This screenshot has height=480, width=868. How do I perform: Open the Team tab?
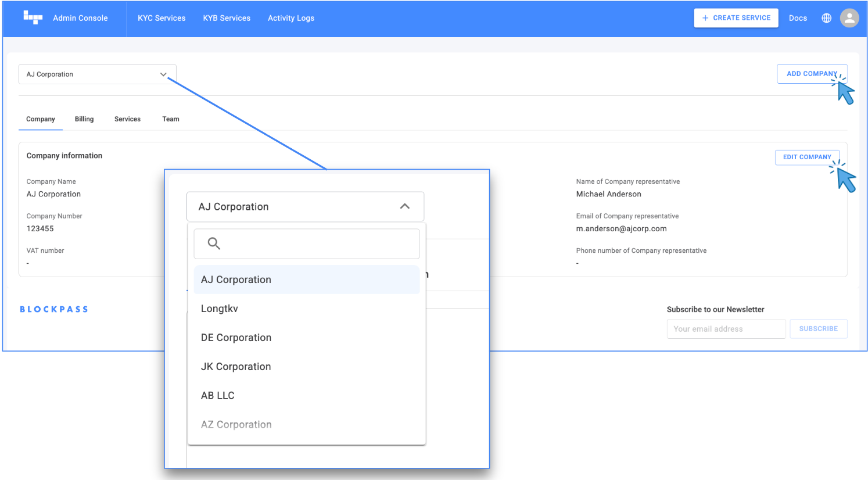point(171,119)
